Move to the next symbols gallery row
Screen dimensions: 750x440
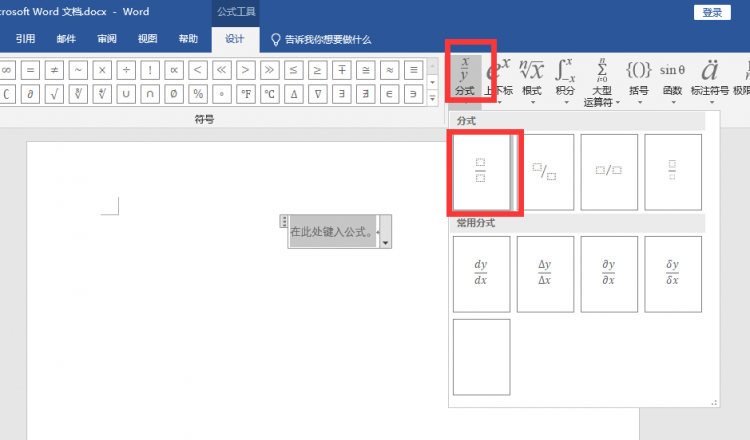click(432, 82)
